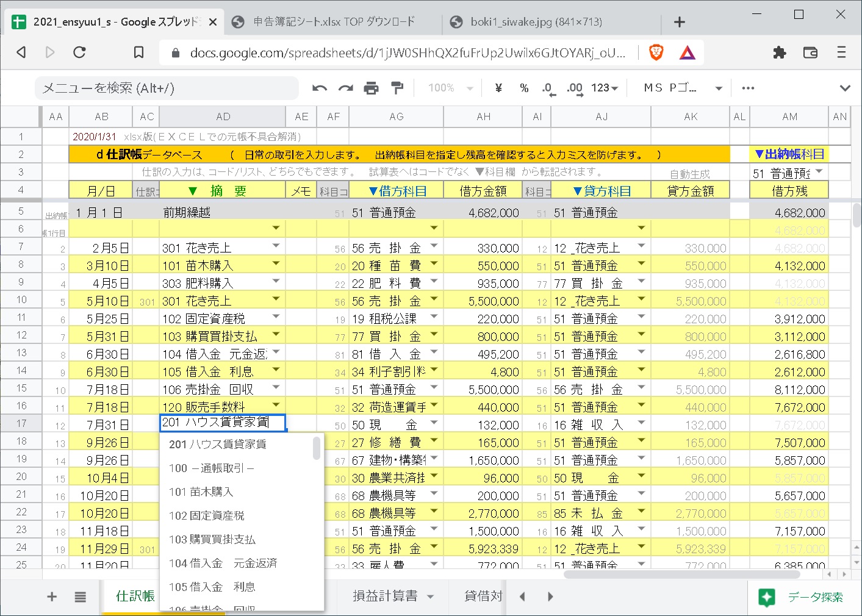The height and width of the screenshot is (616, 862).
Task: Increase decimal places
Action: click(x=575, y=88)
